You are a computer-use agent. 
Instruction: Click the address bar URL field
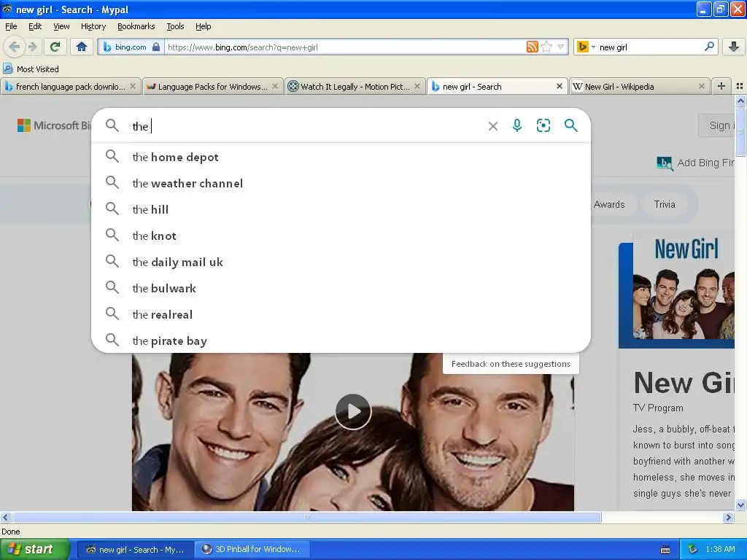[x=344, y=47]
